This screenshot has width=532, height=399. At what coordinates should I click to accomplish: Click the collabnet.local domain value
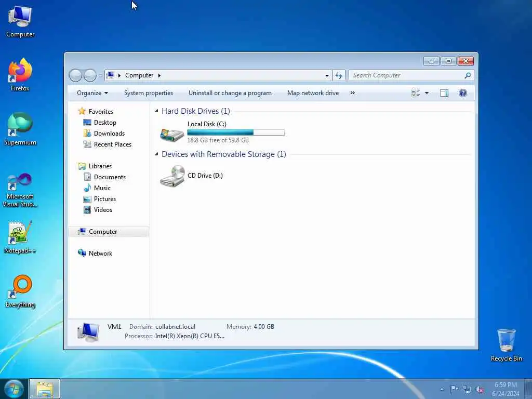176,327
